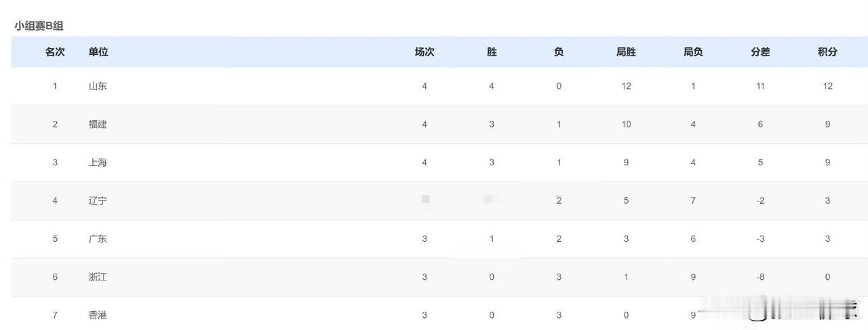Click the 局胜 column header
868x330 pixels.
pos(626,52)
